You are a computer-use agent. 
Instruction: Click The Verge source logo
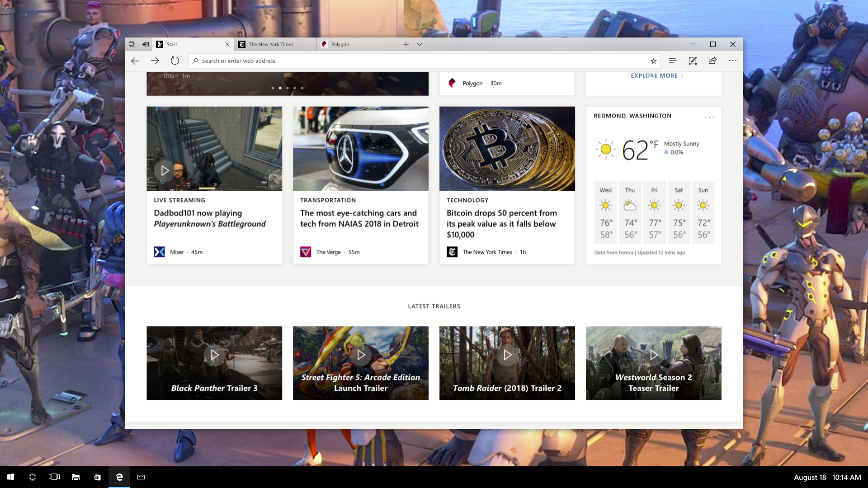[x=306, y=252]
